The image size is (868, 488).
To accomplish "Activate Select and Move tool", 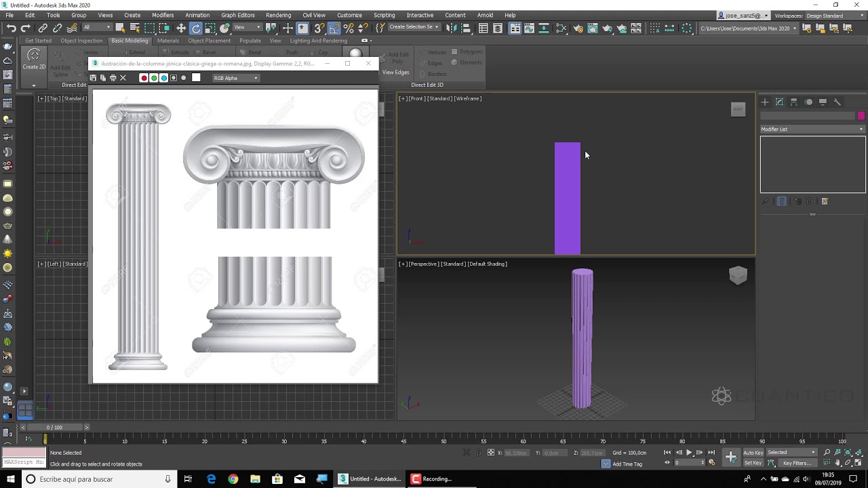I will coord(181,28).
